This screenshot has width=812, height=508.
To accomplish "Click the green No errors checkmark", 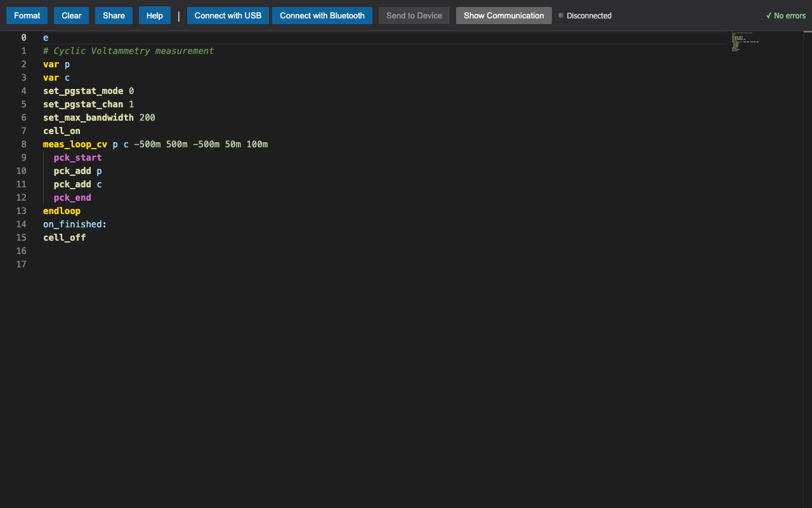I will coord(785,15).
